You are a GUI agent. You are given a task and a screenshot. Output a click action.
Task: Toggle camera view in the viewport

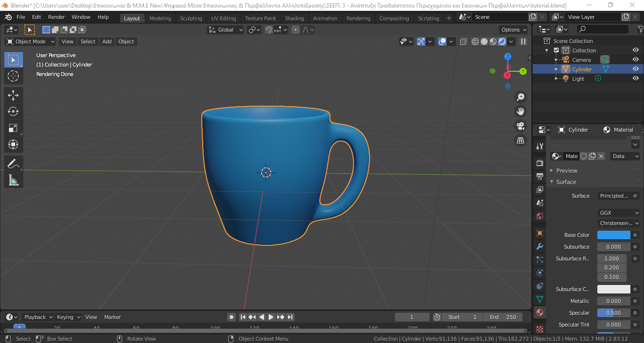[x=520, y=126]
